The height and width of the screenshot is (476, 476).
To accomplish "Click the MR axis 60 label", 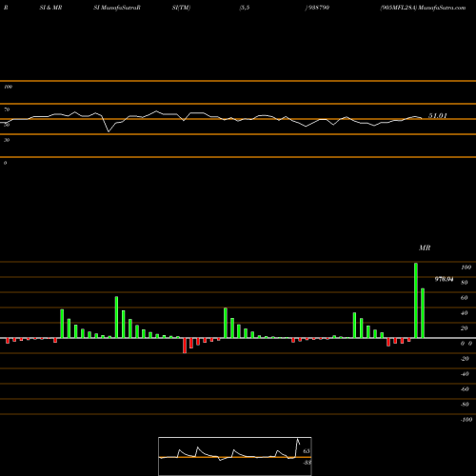I will 465,298.
